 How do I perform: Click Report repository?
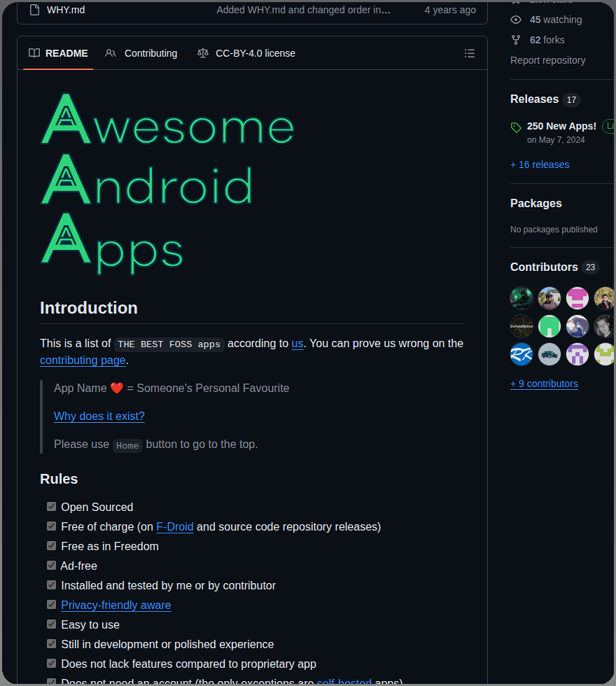click(547, 60)
